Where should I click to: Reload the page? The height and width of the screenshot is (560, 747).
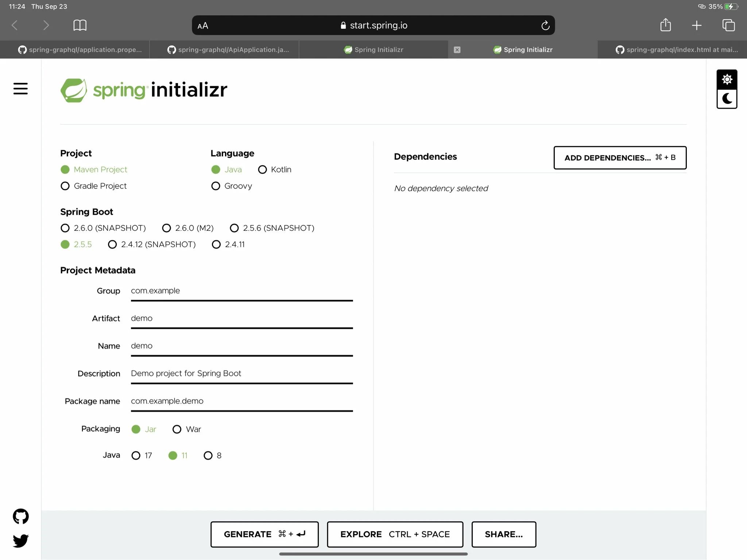[x=545, y=25]
